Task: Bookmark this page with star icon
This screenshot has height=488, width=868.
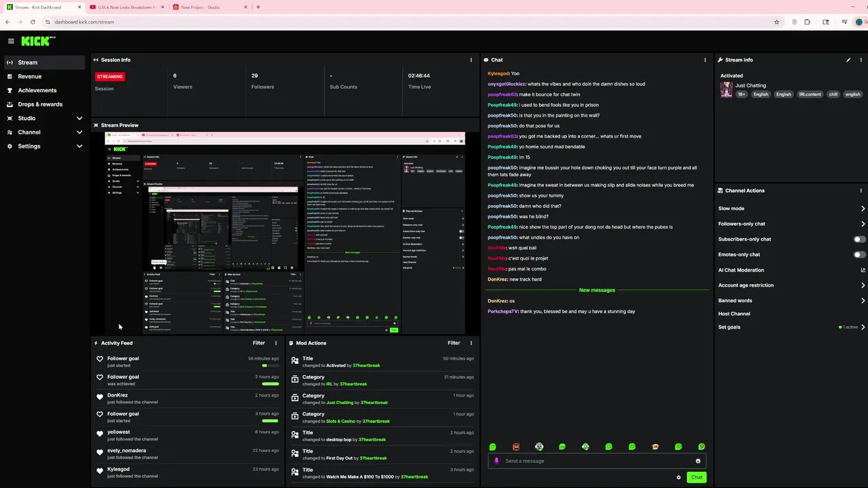Action: pos(776,22)
